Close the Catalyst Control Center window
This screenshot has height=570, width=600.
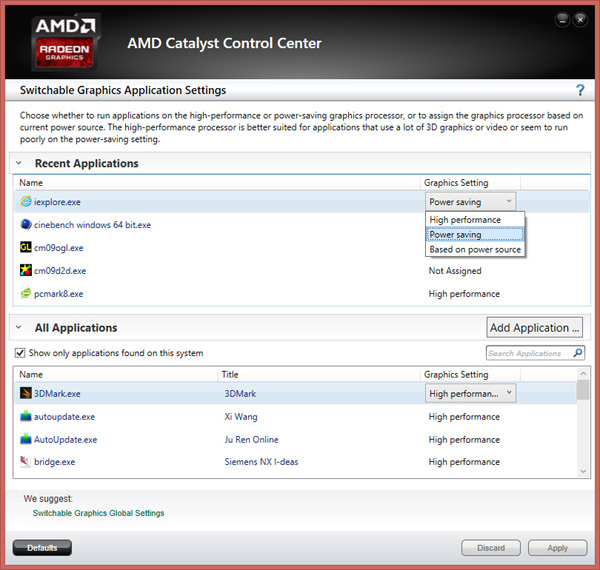580,19
